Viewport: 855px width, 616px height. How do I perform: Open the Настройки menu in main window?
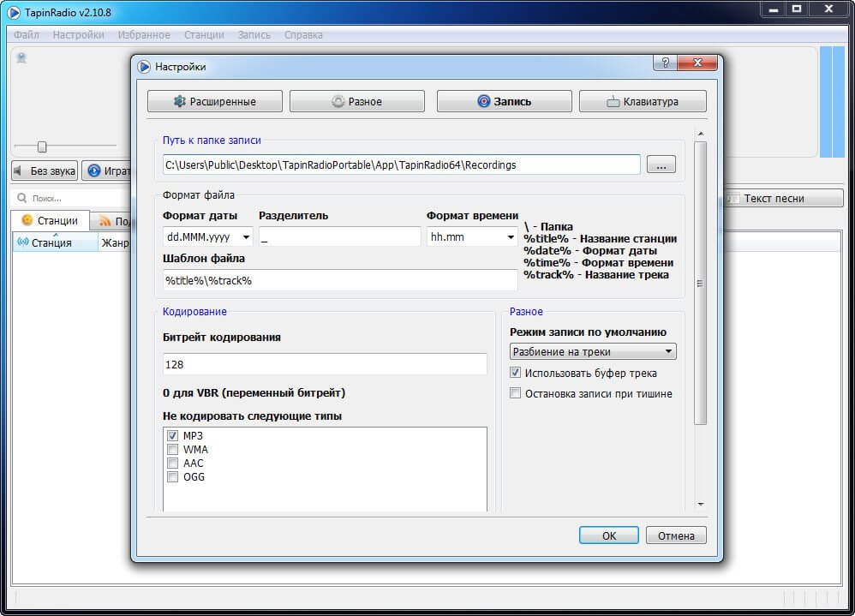click(x=79, y=35)
